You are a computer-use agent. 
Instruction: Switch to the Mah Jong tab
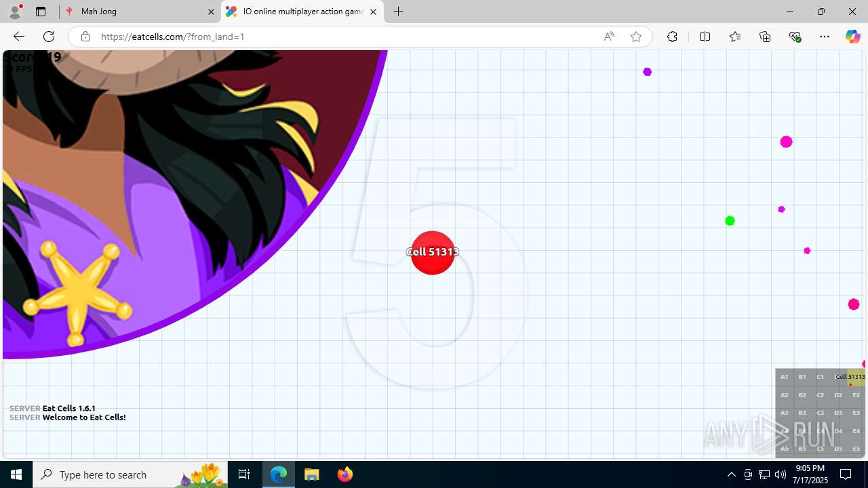click(x=139, y=12)
